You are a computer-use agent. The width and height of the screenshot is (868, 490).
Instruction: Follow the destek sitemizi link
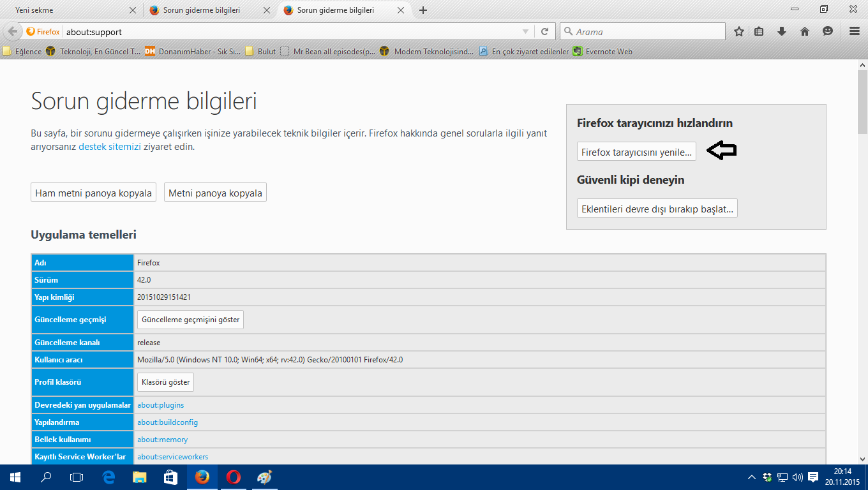pyautogui.click(x=109, y=147)
